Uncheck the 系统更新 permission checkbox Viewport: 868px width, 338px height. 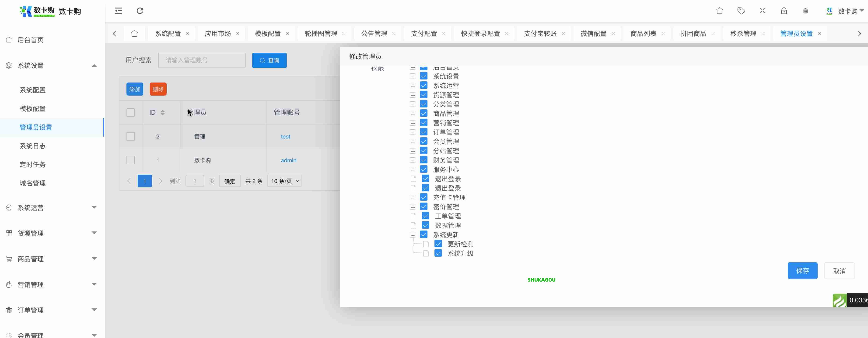pyautogui.click(x=423, y=235)
